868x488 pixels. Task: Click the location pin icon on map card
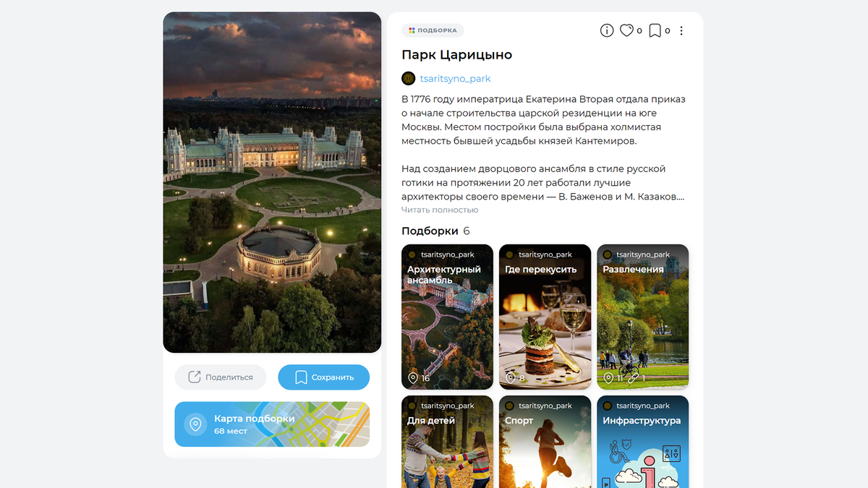click(x=195, y=424)
